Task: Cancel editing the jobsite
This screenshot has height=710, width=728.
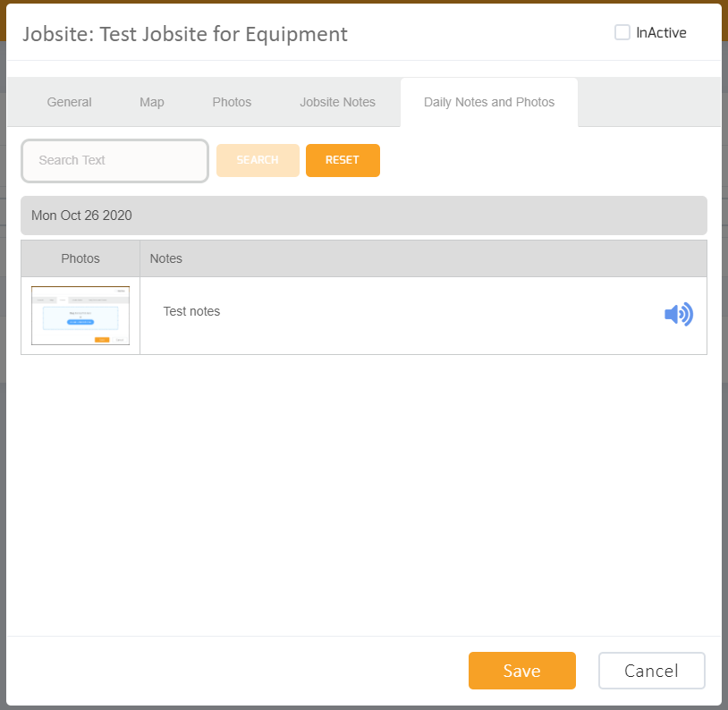Action: pyautogui.click(x=651, y=671)
